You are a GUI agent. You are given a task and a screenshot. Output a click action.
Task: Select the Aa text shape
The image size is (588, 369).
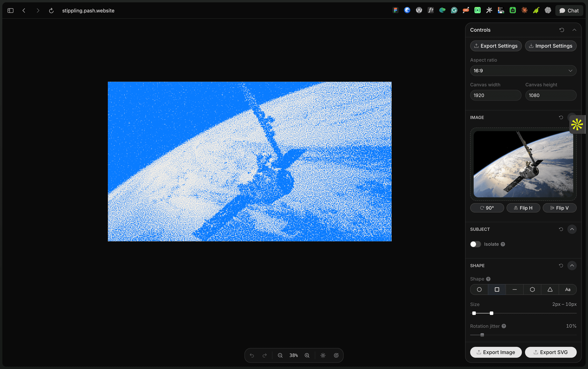pyautogui.click(x=568, y=289)
